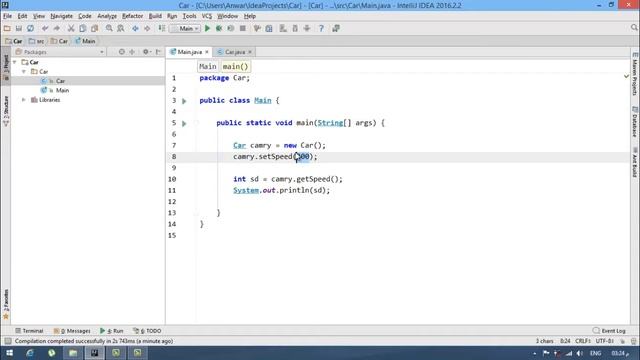Click the navigate Forward arrow icon
Image resolution: width=640 pixels, height=360 pixels.
pos(147,28)
